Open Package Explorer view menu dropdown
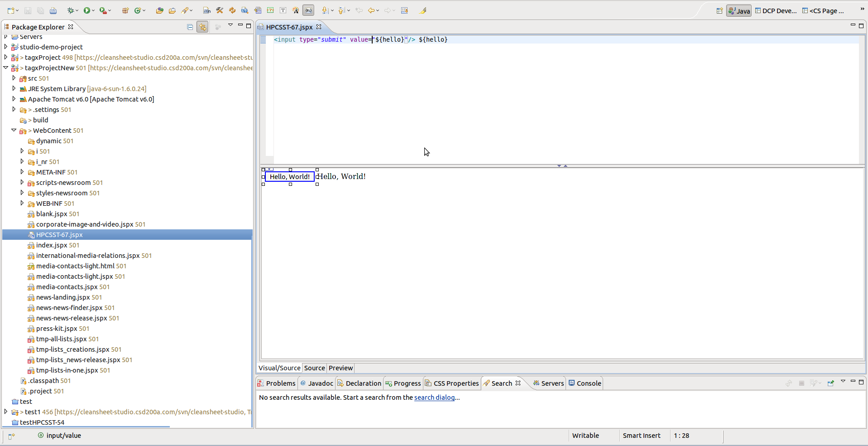868x446 pixels. pyautogui.click(x=230, y=25)
